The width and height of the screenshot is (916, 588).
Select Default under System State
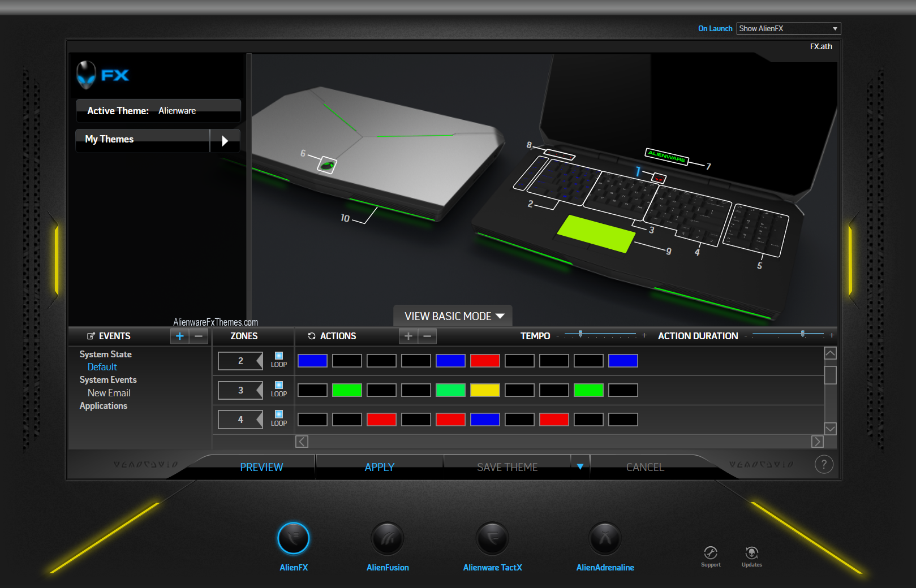(x=102, y=367)
